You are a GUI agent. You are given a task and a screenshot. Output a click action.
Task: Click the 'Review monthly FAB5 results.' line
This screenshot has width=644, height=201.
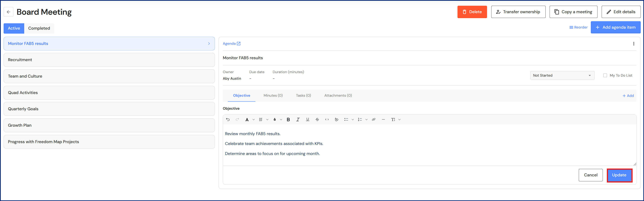pos(252,134)
